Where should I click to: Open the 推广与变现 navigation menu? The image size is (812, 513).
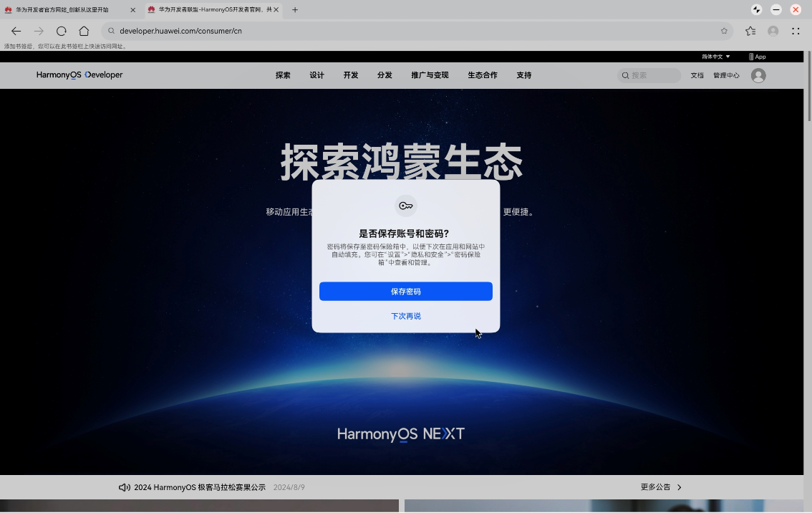430,75
